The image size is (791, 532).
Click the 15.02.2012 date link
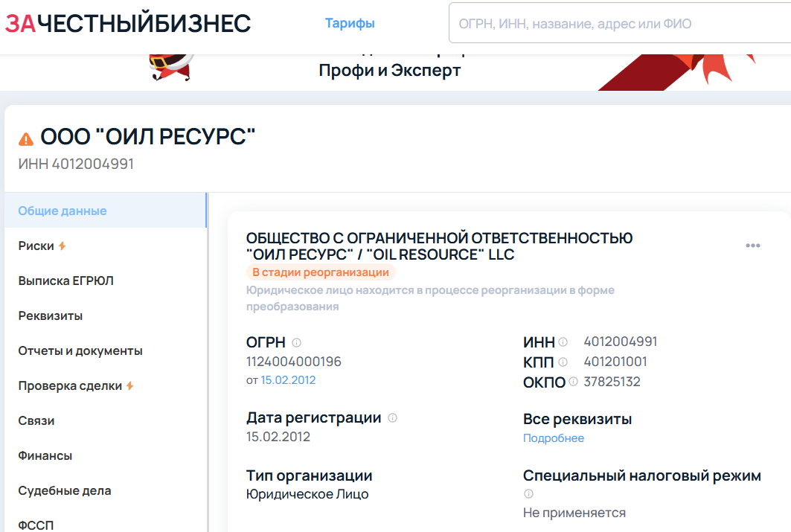(x=287, y=380)
